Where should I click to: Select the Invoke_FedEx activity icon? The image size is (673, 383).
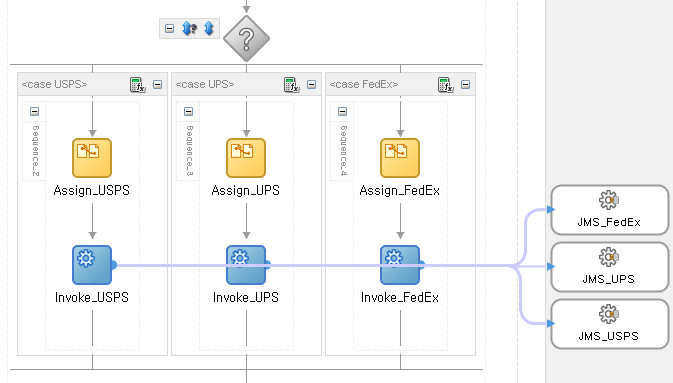(x=400, y=265)
